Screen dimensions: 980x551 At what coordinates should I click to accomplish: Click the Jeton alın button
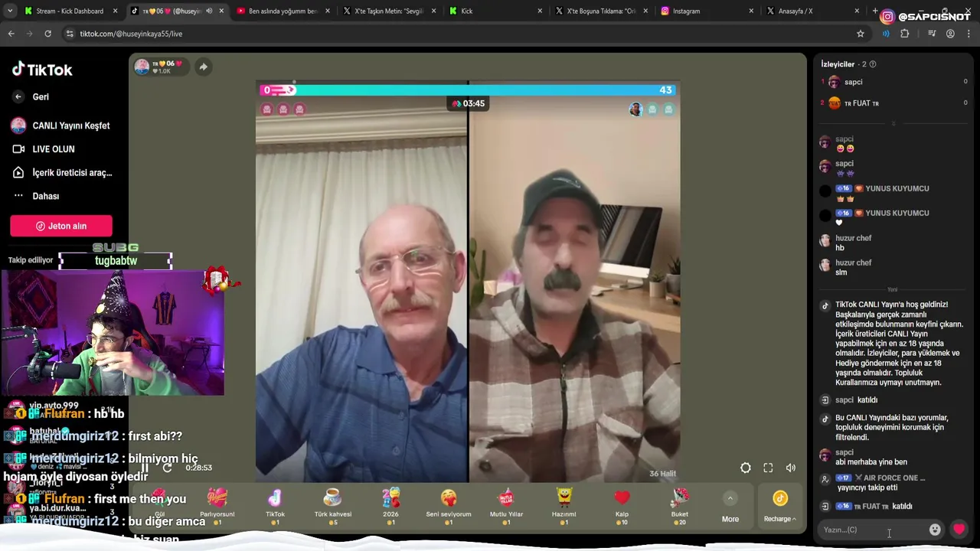(61, 226)
